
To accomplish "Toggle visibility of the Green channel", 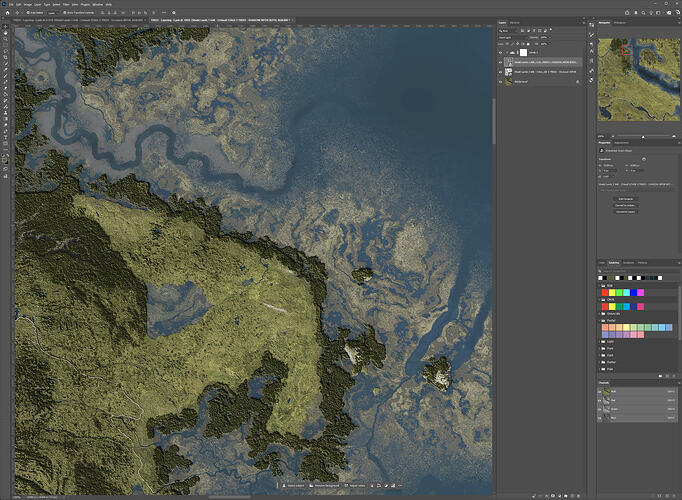I will pyautogui.click(x=600, y=409).
